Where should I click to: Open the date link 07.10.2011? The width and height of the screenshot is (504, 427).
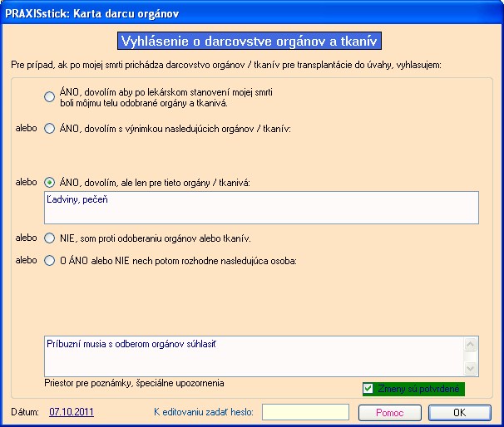(x=72, y=412)
